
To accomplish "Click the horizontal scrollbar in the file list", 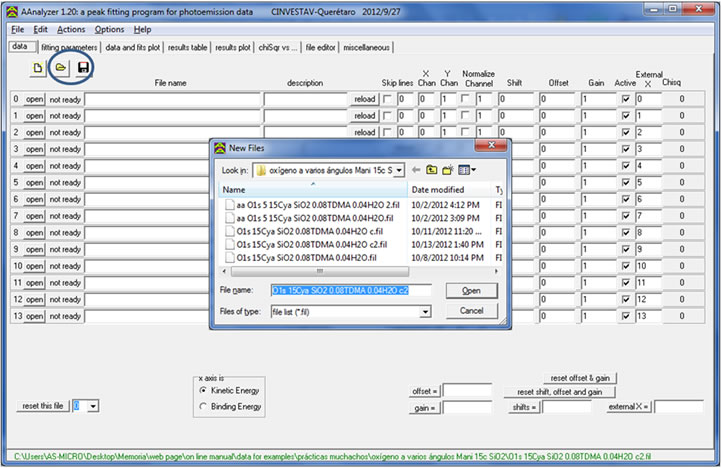I will 320,271.
